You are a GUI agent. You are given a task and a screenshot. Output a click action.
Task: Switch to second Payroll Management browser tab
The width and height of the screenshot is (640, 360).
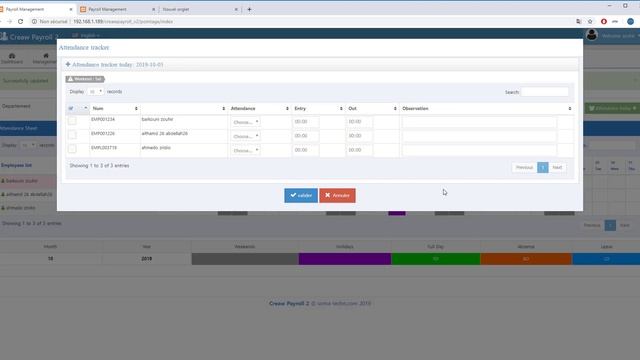click(x=118, y=9)
